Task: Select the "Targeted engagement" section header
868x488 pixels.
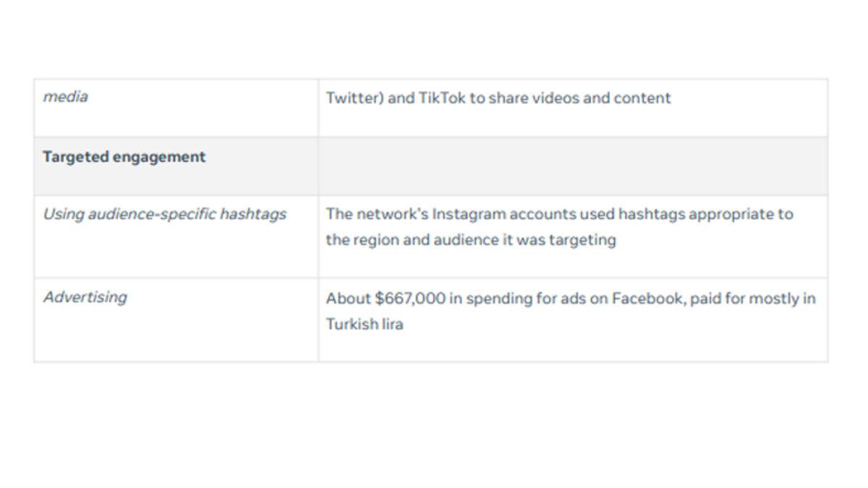Action: pyautogui.click(x=124, y=157)
